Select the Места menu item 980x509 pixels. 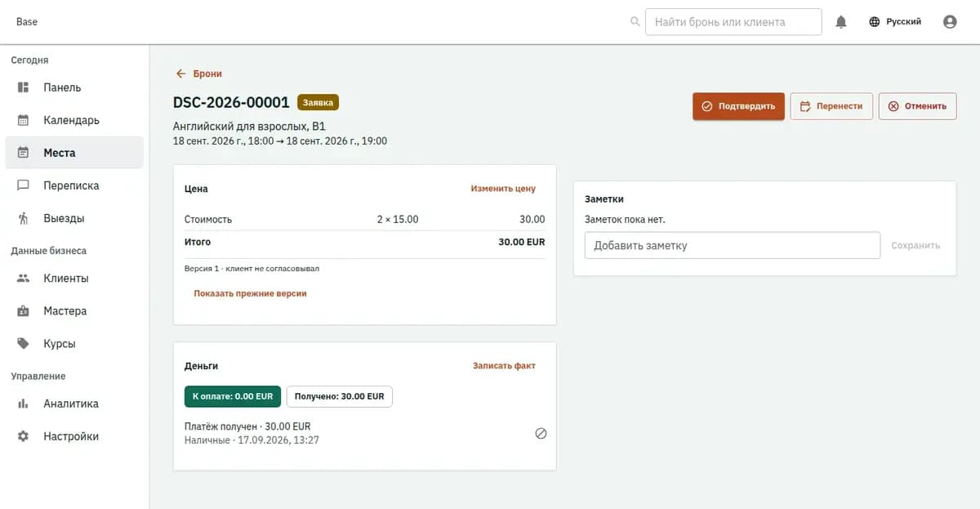click(x=74, y=153)
